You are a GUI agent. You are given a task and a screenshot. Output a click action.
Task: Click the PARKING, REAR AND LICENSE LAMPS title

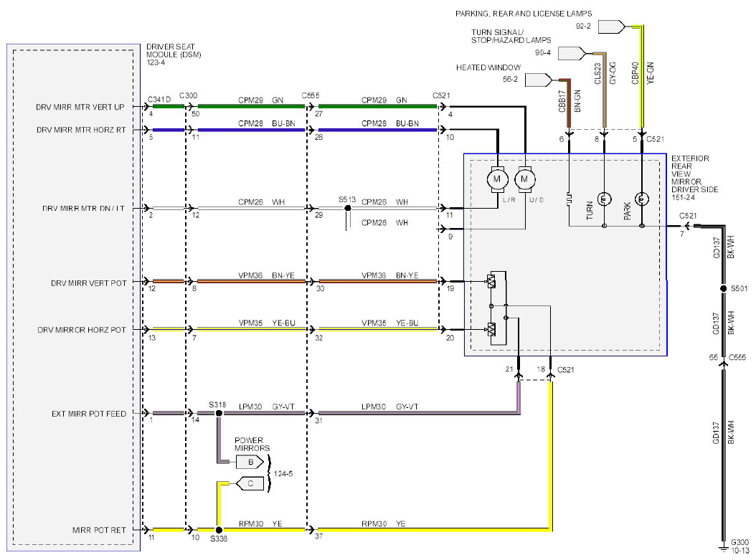point(524,14)
